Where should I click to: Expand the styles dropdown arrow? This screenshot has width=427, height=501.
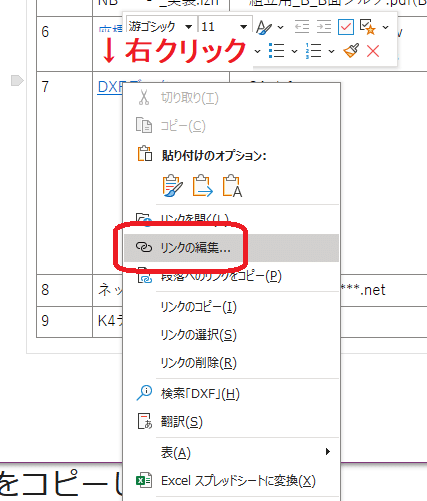pyautogui.click(x=281, y=27)
